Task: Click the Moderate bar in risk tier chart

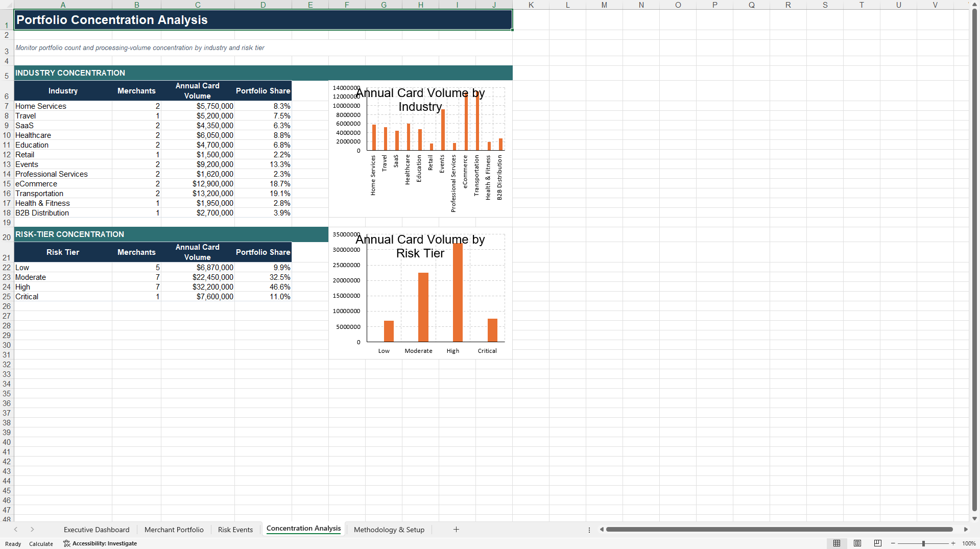Action: point(423,307)
